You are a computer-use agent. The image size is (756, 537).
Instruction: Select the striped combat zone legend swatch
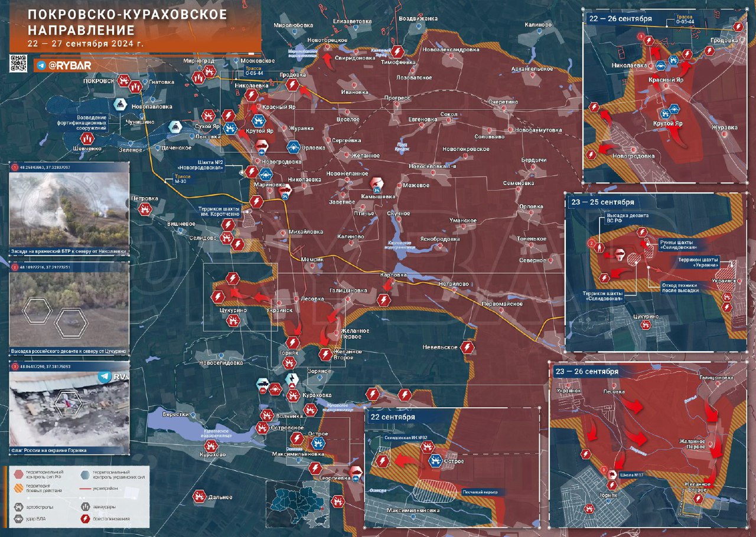point(19,489)
